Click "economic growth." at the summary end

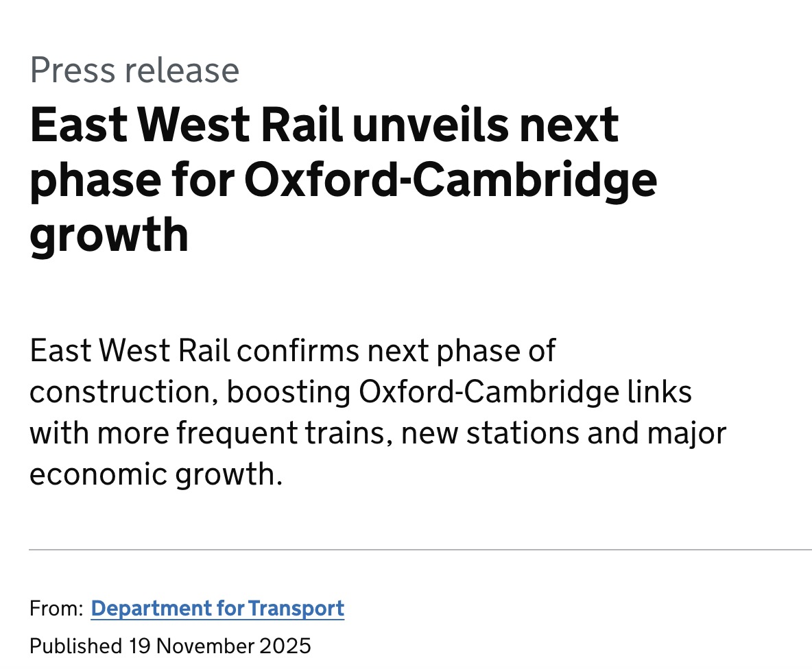tap(156, 475)
